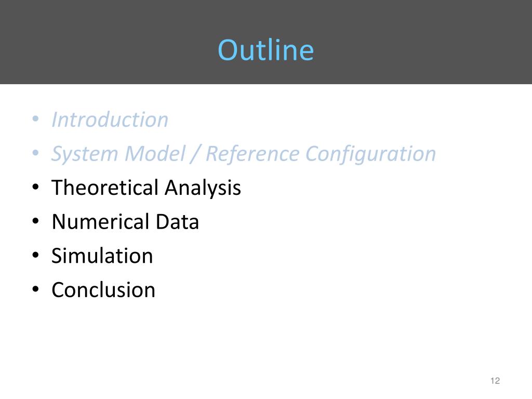Screen dimensions: 532x399
Task: Click the word Data
Action: click(x=177, y=221)
